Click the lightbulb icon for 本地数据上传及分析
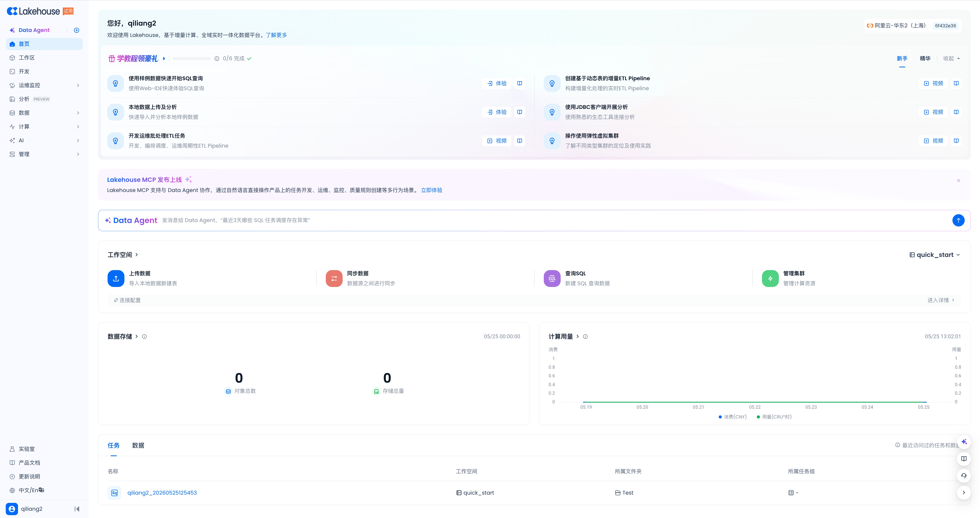This screenshot has height=518, width=980. point(115,112)
